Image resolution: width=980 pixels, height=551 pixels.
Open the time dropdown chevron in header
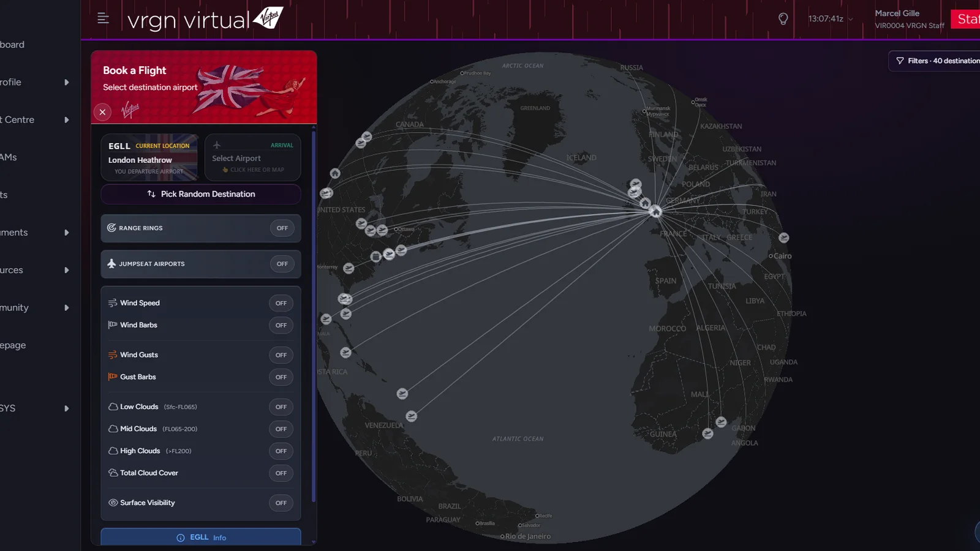point(850,19)
